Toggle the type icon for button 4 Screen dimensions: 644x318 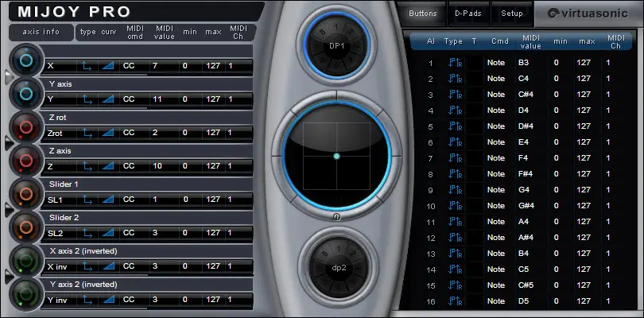455,111
